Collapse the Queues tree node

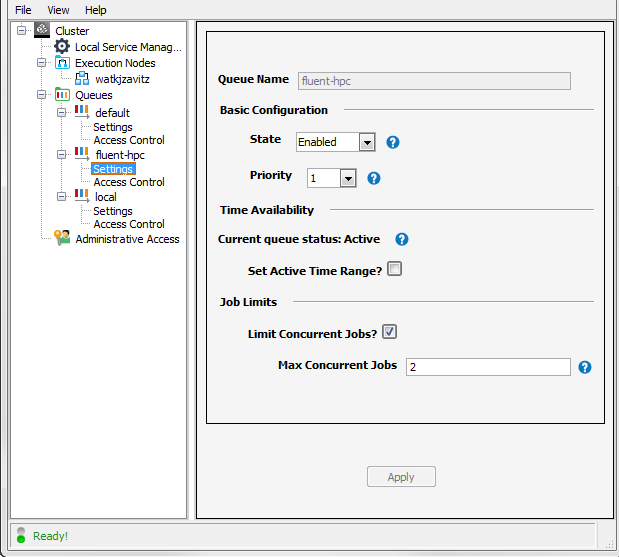click(x=42, y=95)
